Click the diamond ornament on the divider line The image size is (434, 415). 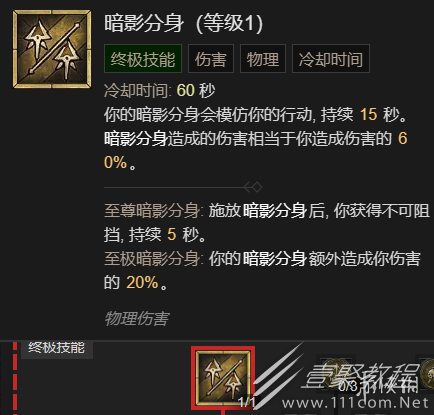pyautogui.click(x=253, y=187)
